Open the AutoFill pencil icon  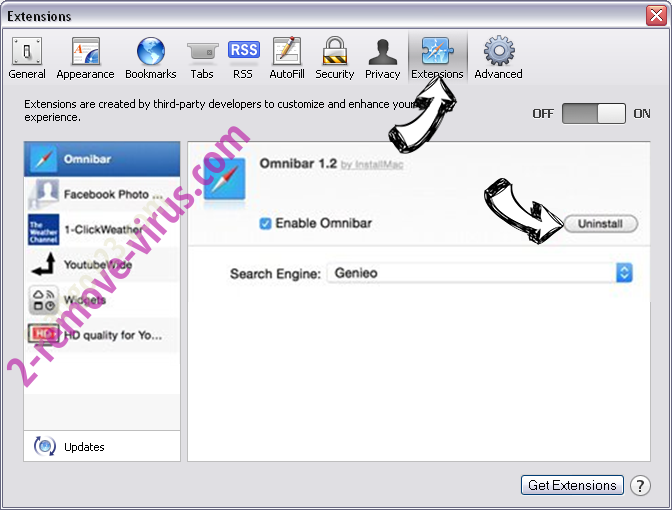pos(287,51)
